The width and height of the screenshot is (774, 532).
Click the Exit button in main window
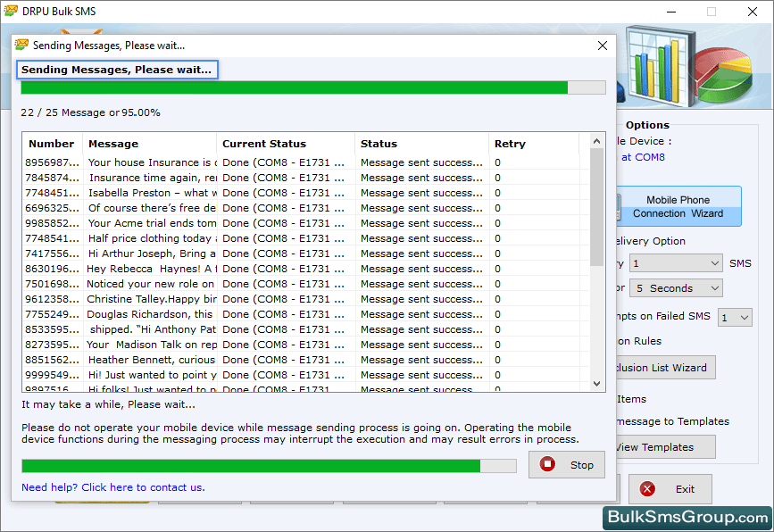[x=670, y=489]
